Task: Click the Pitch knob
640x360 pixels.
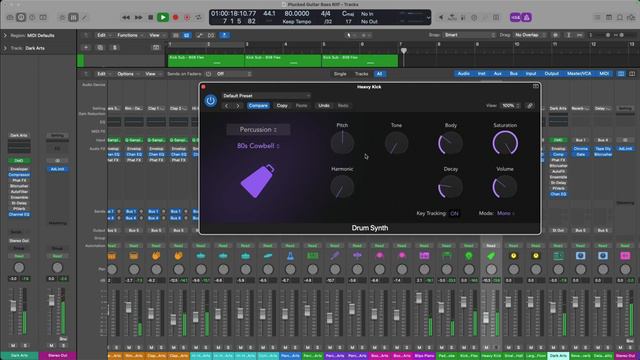Action: [x=342, y=143]
